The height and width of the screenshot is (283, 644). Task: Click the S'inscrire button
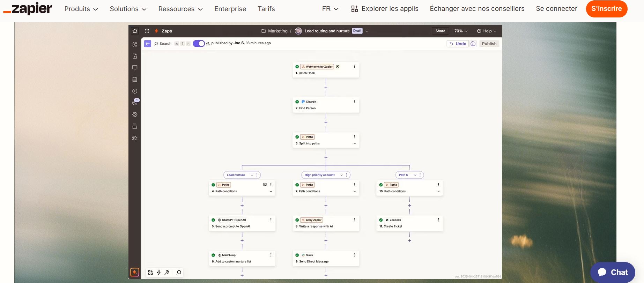coord(607,9)
